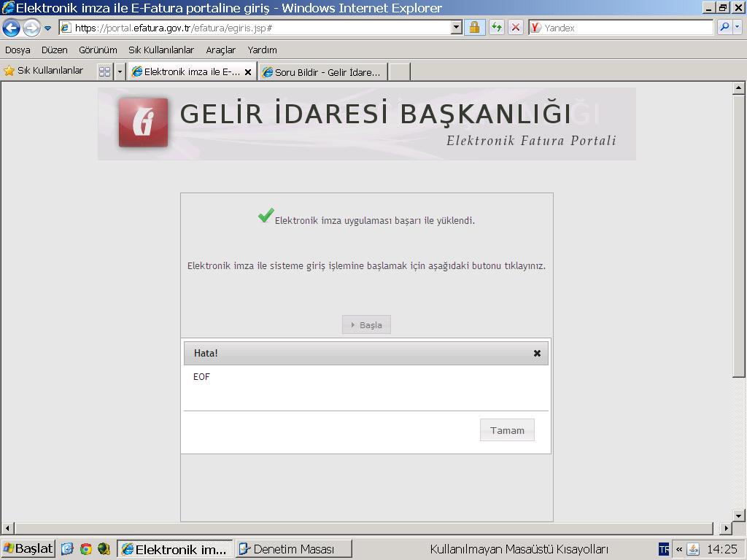747x560 pixels.
Task: Open the Başlat start menu
Action: (28, 549)
